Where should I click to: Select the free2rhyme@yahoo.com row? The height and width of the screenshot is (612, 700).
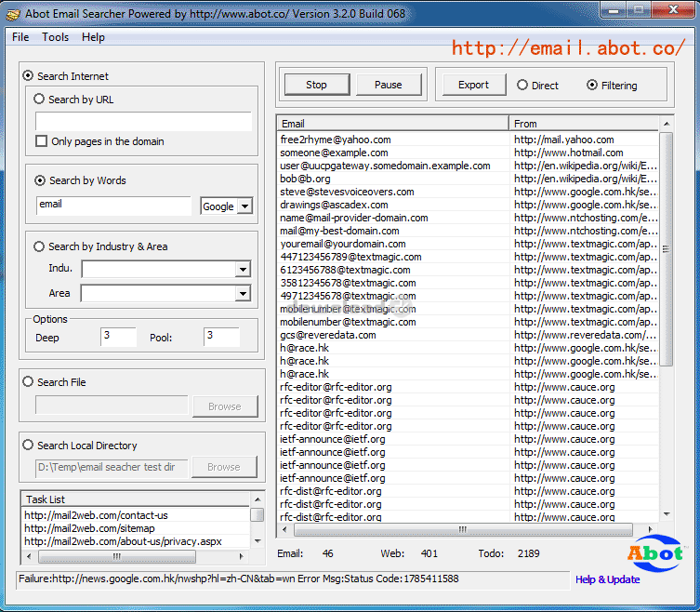(x=468, y=140)
